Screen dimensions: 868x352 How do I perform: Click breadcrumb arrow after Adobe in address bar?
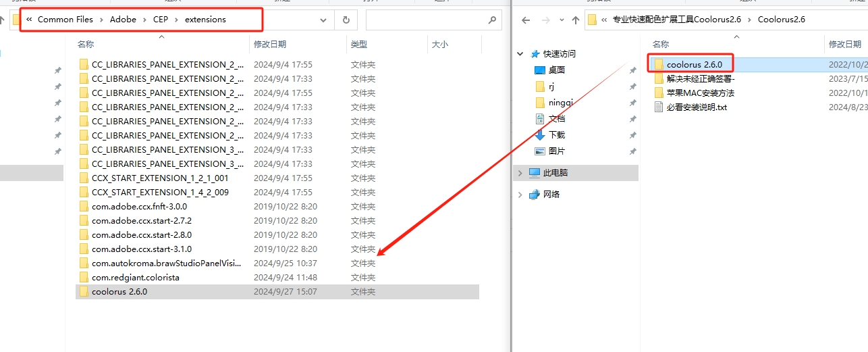point(144,20)
